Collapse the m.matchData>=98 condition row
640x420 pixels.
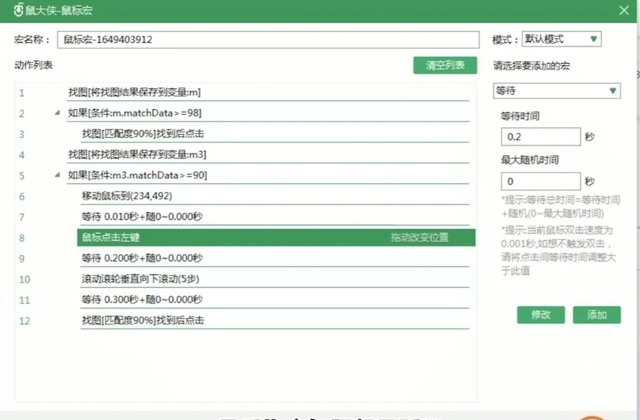(57, 113)
